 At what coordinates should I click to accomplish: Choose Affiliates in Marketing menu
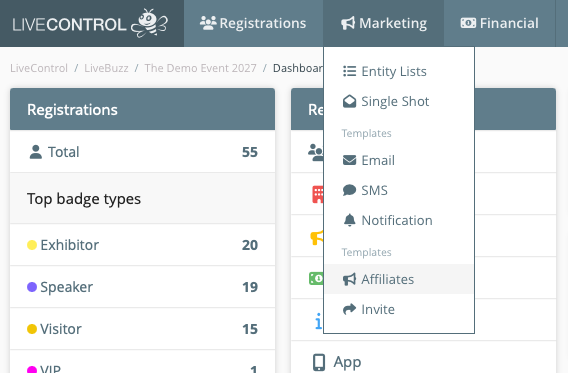pyautogui.click(x=399, y=279)
